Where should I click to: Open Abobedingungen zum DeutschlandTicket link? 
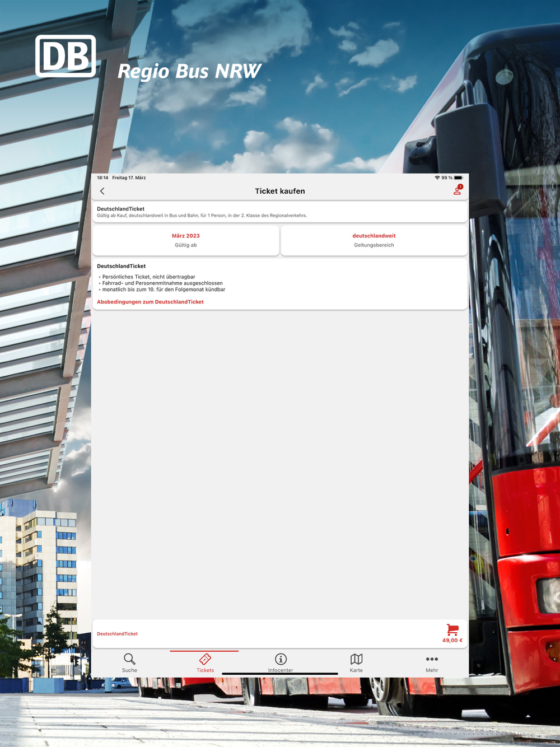click(x=150, y=302)
